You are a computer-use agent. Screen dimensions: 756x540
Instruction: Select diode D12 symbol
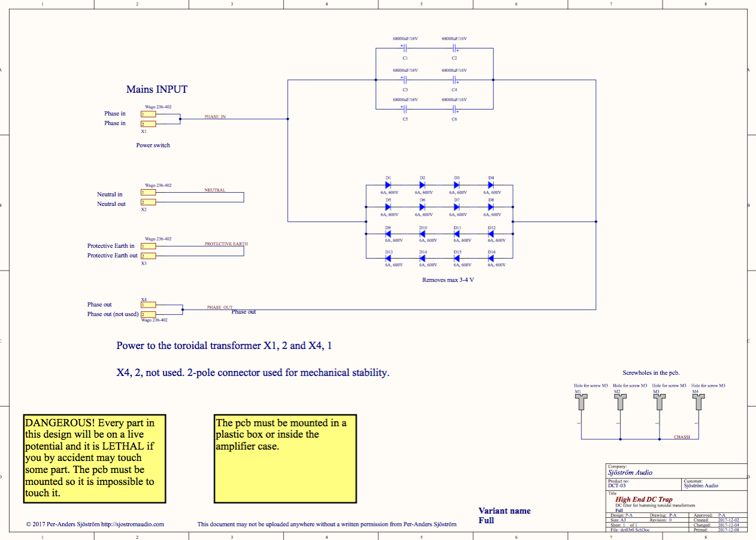491,234
